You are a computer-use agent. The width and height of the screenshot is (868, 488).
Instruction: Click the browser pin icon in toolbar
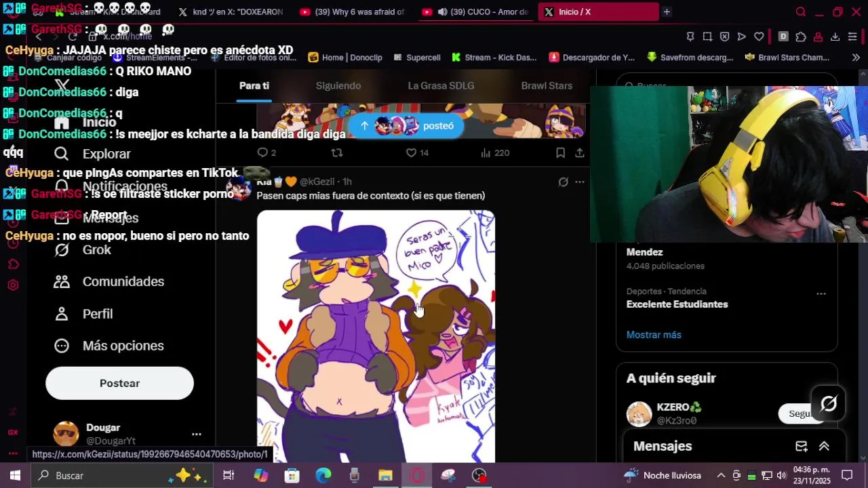tap(690, 37)
